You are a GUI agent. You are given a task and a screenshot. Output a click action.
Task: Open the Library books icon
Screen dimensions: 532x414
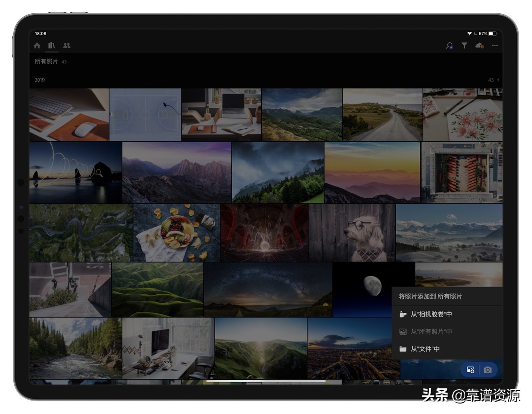[52, 46]
